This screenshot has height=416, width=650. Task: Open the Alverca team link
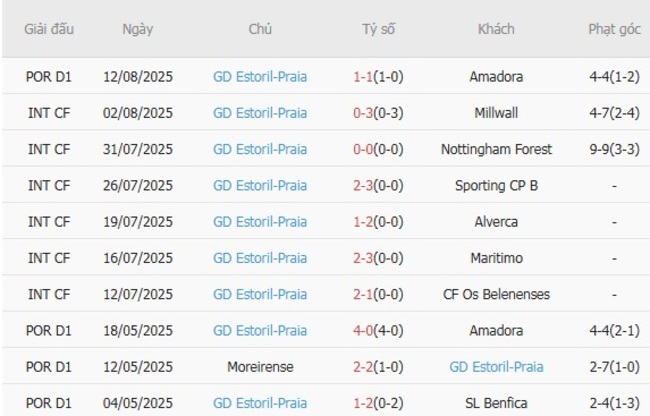(496, 222)
